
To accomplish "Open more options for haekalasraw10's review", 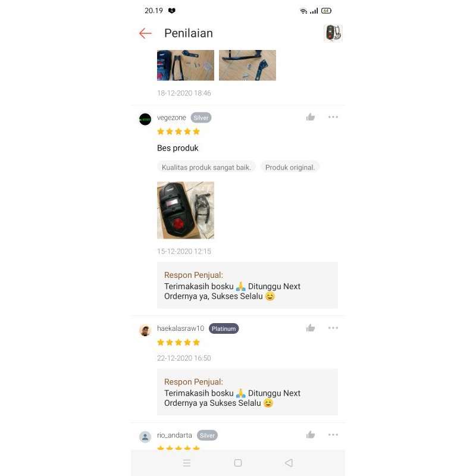I will tap(333, 328).
